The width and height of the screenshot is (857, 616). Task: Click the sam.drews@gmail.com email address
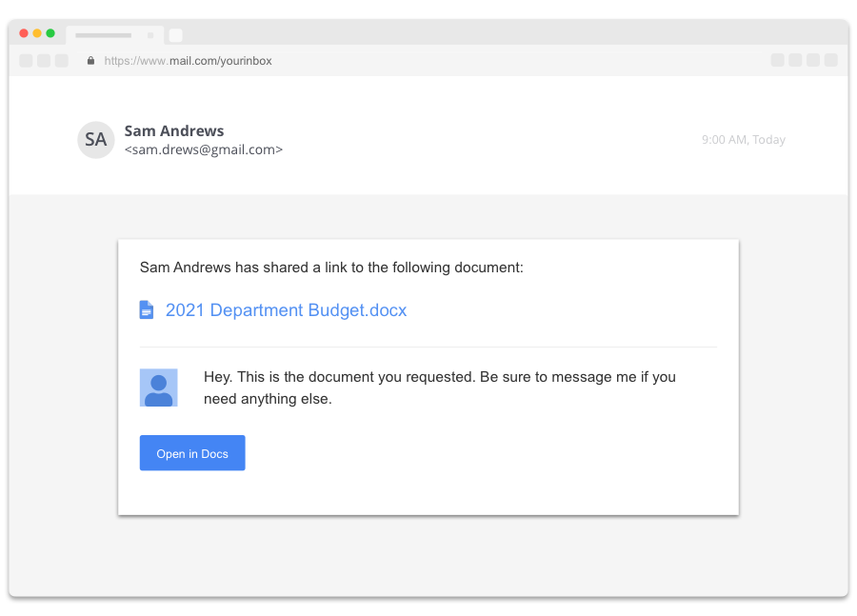point(204,149)
